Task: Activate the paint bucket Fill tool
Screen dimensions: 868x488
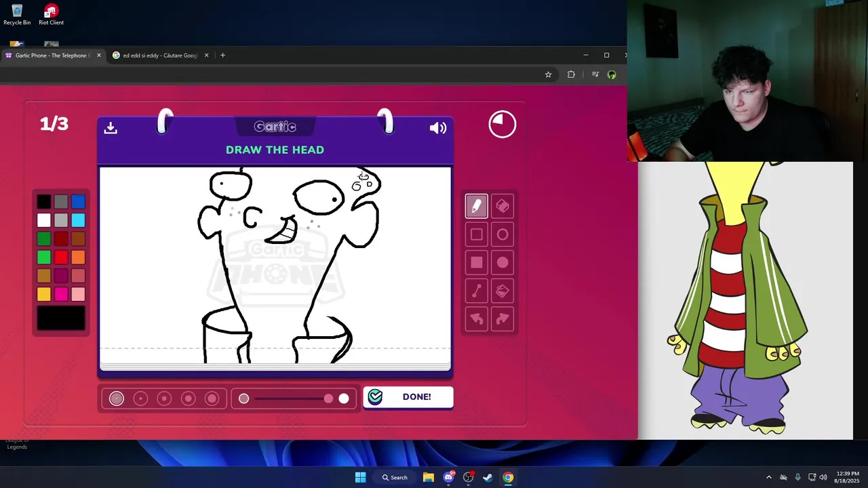Action: (x=502, y=291)
